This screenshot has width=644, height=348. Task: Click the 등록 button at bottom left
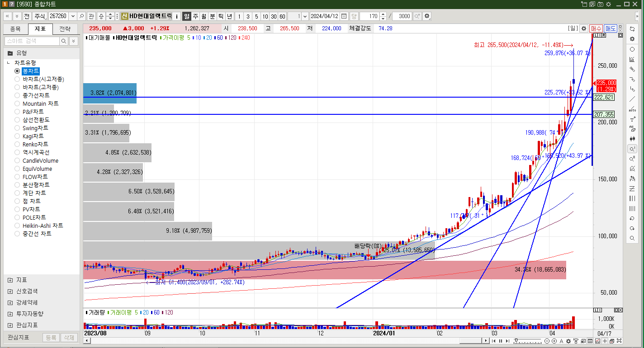[x=51, y=338]
